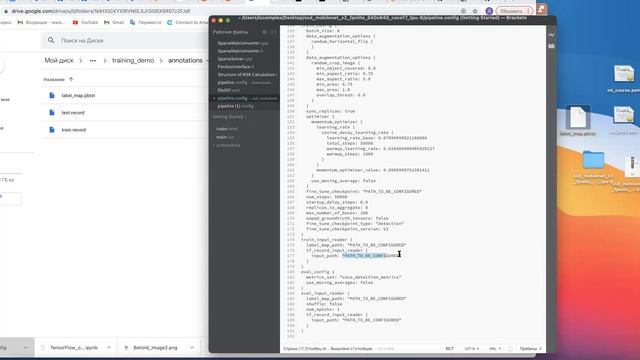Open YouTube bookmark in Chrome
640x360 pixels.
point(85,22)
